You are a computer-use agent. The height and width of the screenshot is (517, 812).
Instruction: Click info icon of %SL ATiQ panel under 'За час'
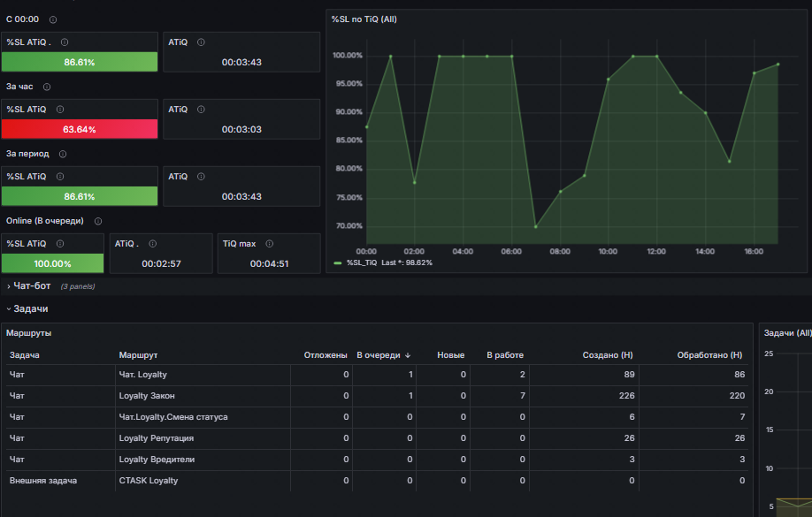(x=60, y=110)
